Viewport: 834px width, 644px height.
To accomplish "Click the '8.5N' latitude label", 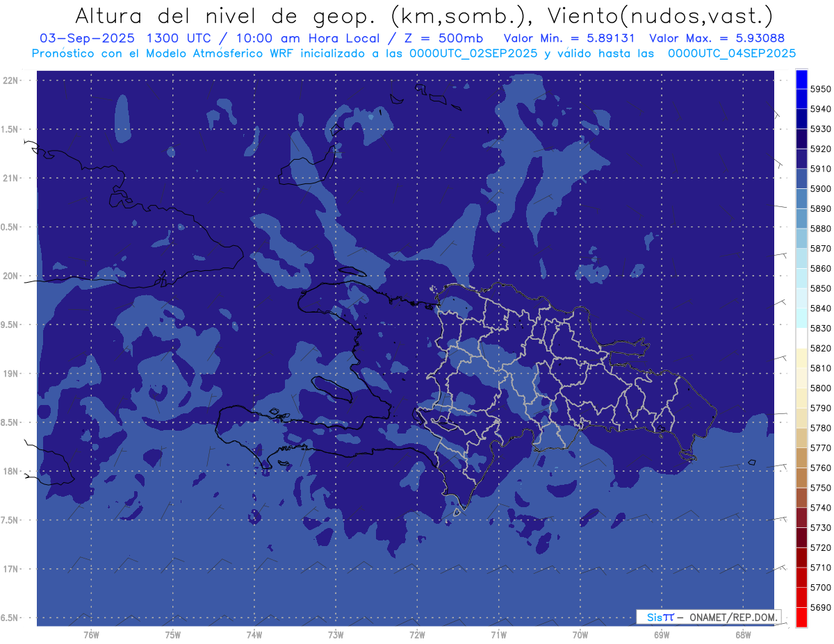I will 10,422.
